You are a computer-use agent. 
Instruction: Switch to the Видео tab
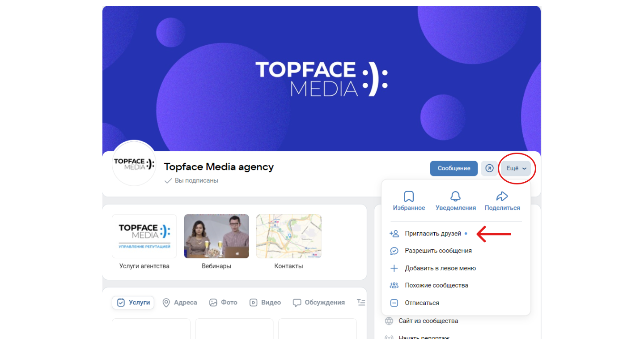point(265,303)
